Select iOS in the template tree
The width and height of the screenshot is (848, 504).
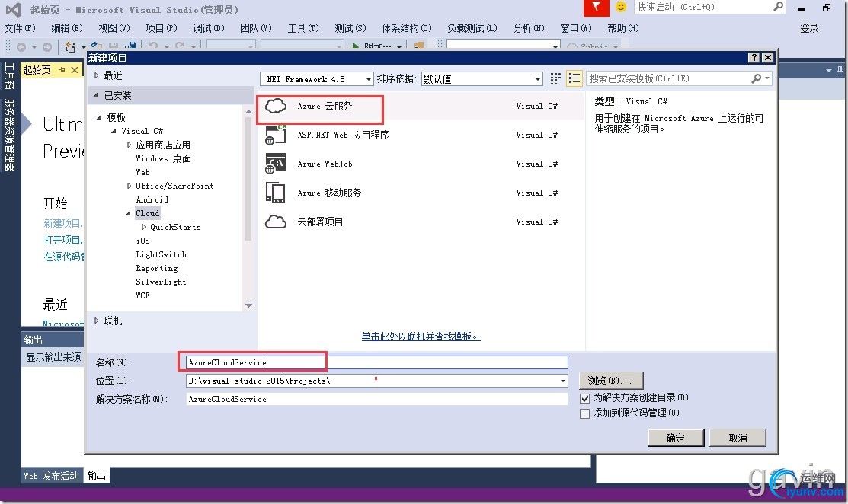tap(142, 241)
